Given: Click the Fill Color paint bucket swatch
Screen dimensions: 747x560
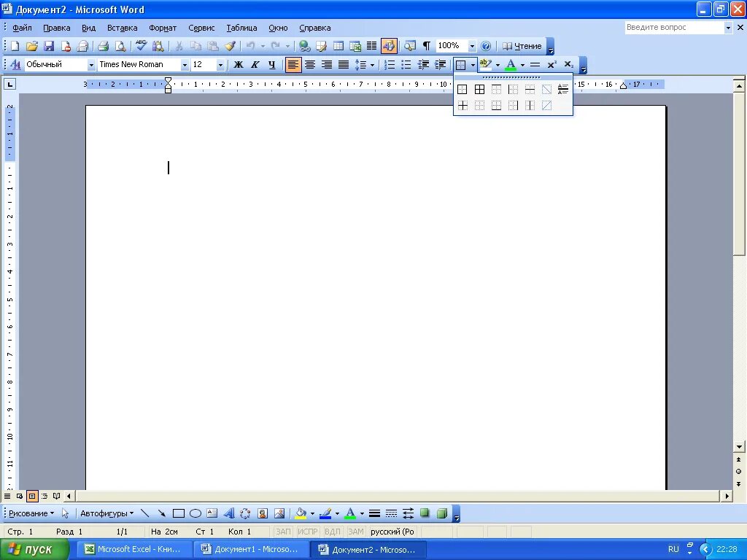Looking at the screenshot, I should coord(301,513).
